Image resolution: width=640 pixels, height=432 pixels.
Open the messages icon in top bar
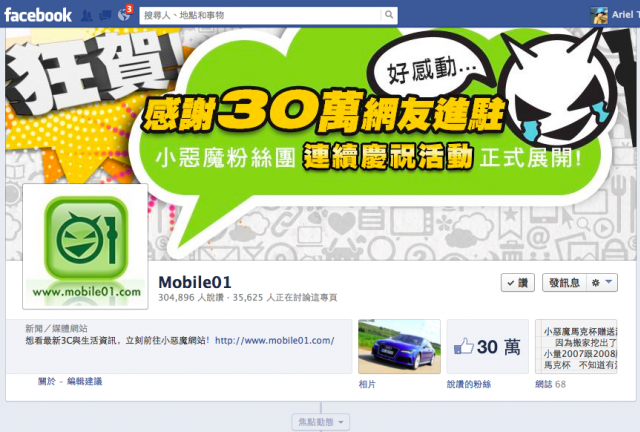coord(105,16)
